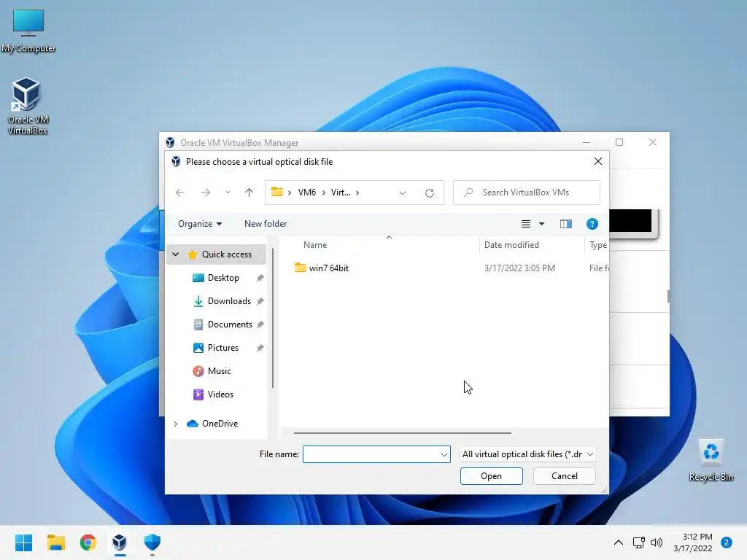Select Quick access in the sidebar
This screenshot has height=560, width=747.
coord(226,254)
